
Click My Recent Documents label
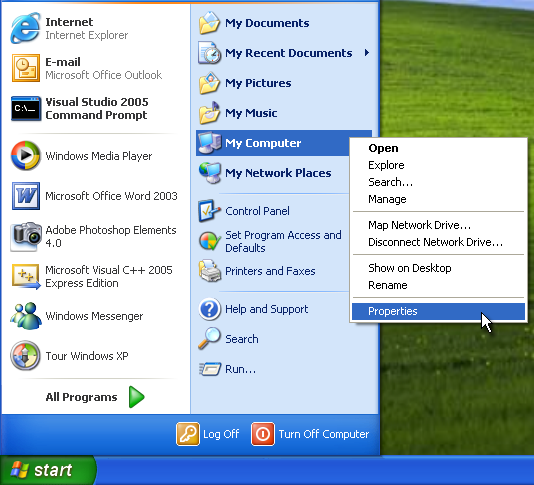point(289,53)
